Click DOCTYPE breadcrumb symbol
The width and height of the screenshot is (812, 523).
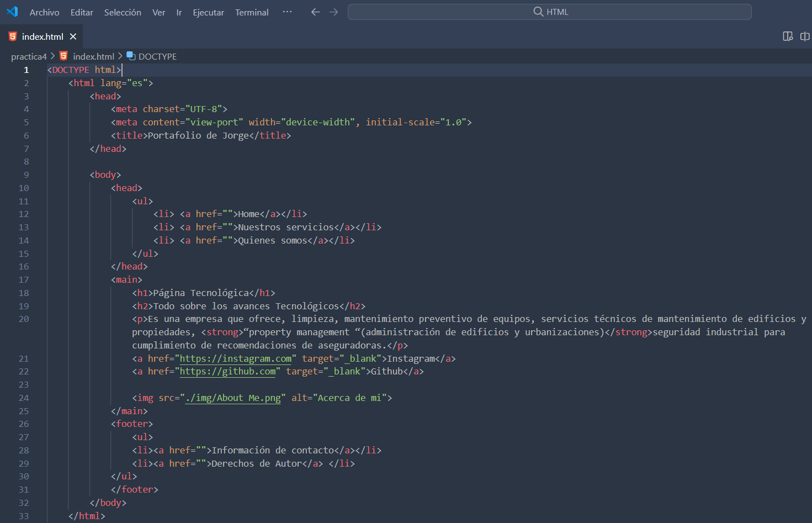[157, 56]
